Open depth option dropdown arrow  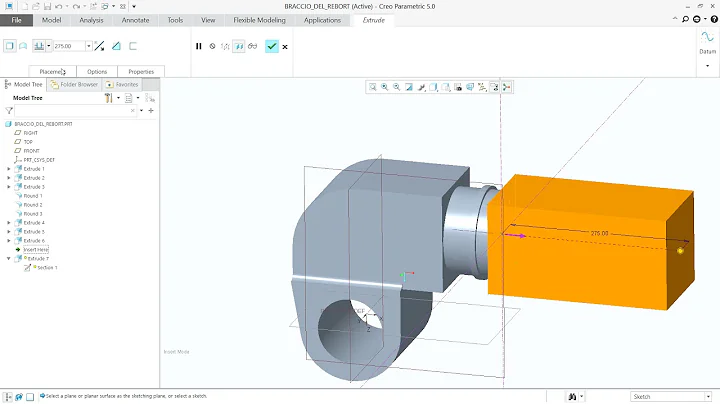49,46
